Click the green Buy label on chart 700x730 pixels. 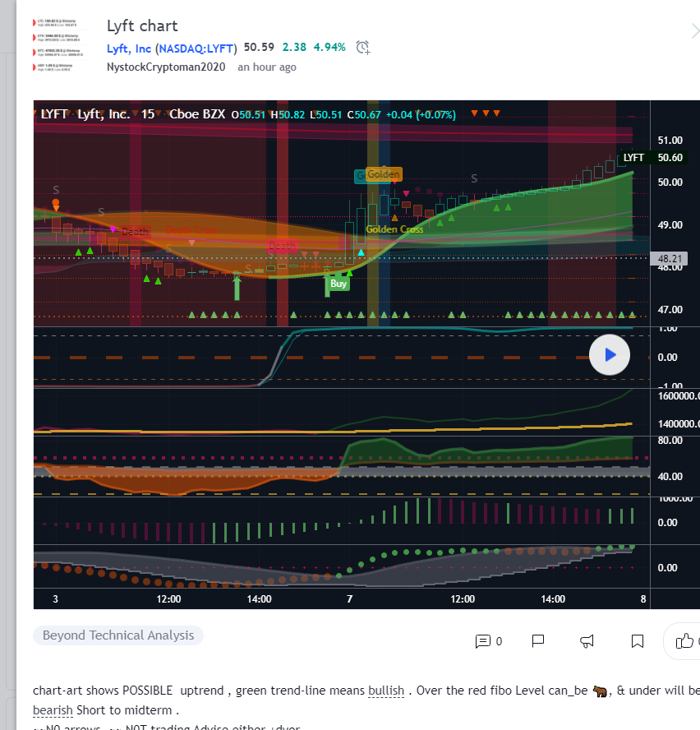point(338,284)
